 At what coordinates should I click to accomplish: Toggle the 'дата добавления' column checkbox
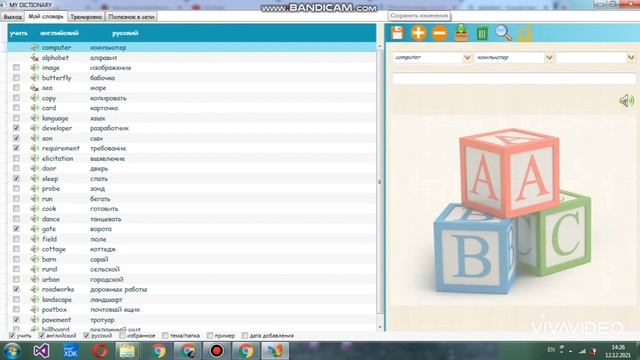click(x=244, y=336)
